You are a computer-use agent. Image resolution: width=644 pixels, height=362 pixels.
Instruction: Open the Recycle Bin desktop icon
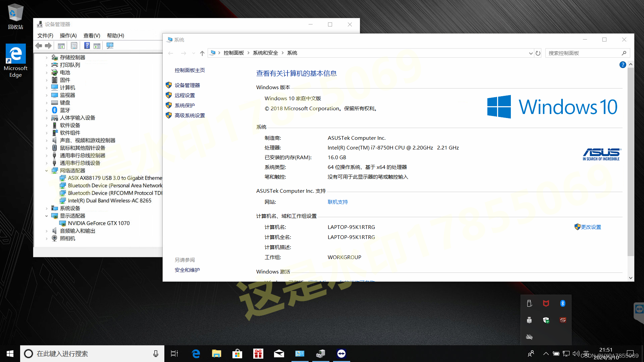click(x=15, y=17)
